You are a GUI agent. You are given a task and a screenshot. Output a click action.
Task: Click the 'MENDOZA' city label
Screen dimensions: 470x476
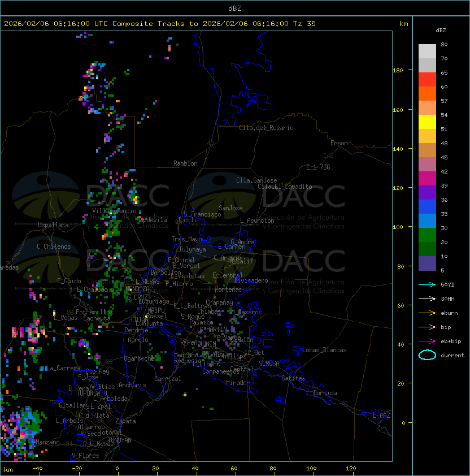coord(137,289)
